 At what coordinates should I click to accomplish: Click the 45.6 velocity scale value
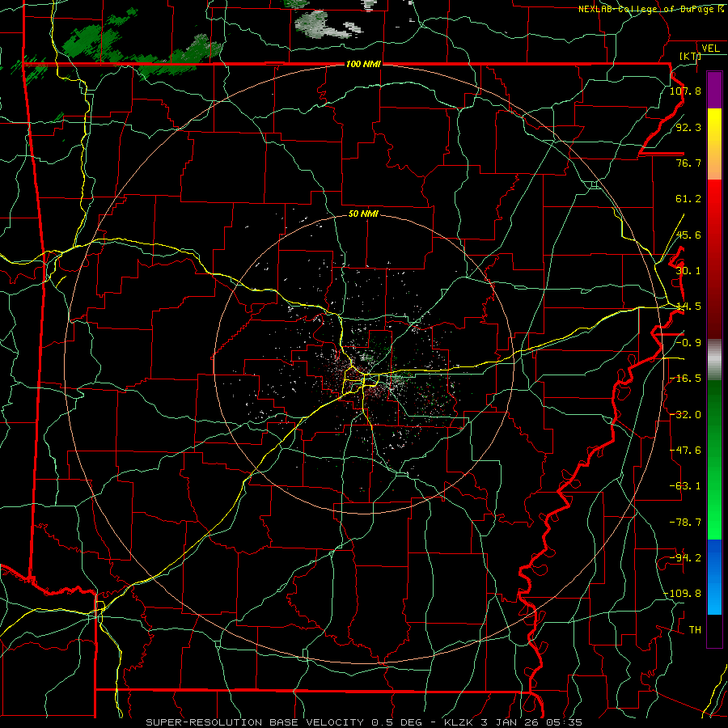click(688, 235)
